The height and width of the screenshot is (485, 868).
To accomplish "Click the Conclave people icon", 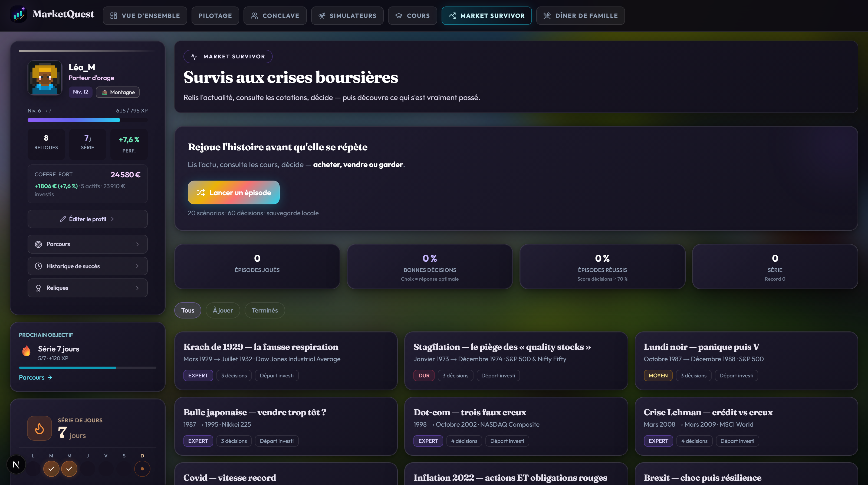I will click(254, 16).
